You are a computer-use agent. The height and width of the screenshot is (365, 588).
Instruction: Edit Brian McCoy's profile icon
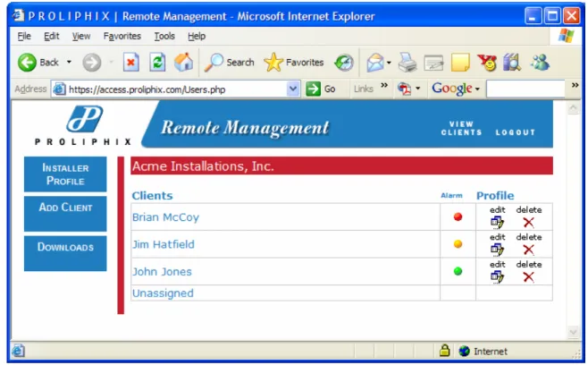pyautogui.click(x=497, y=222)
